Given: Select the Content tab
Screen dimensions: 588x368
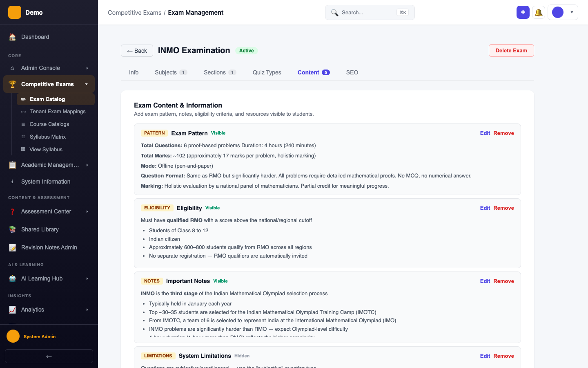Looking at the screenshot, I should click(x=314, y=72).
